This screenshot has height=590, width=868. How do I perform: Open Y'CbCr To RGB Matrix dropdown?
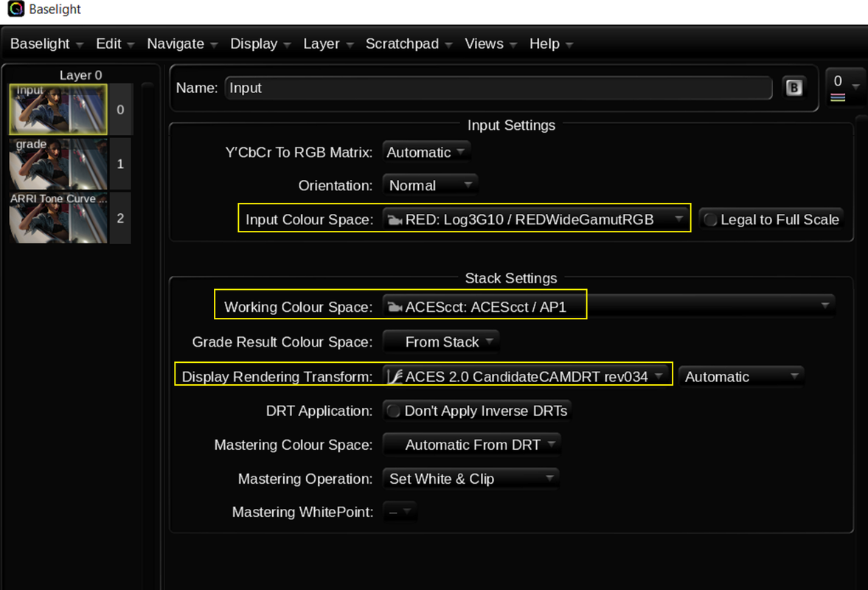coord(426,152)
